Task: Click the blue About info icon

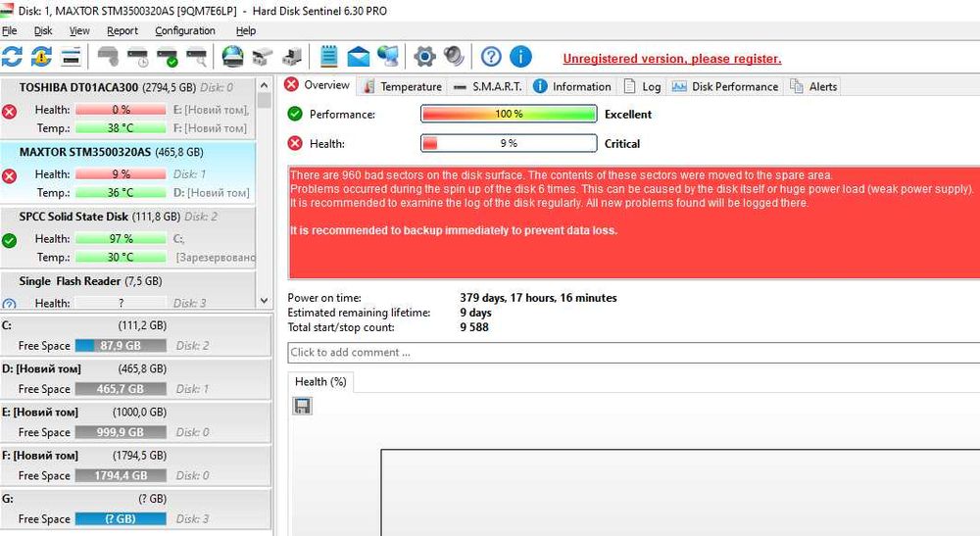Action: 520,57
